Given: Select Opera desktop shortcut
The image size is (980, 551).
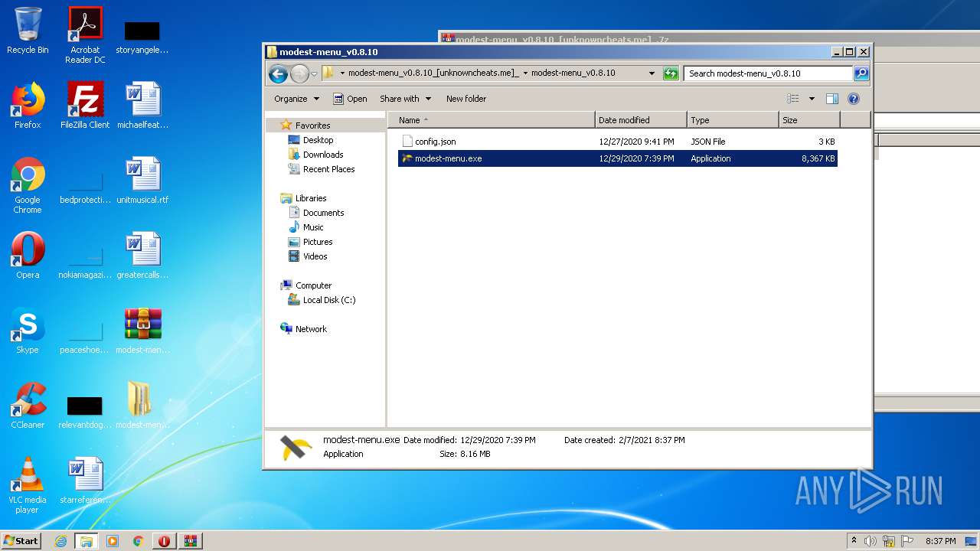Looking at the screenshot, I should [28, 255].
